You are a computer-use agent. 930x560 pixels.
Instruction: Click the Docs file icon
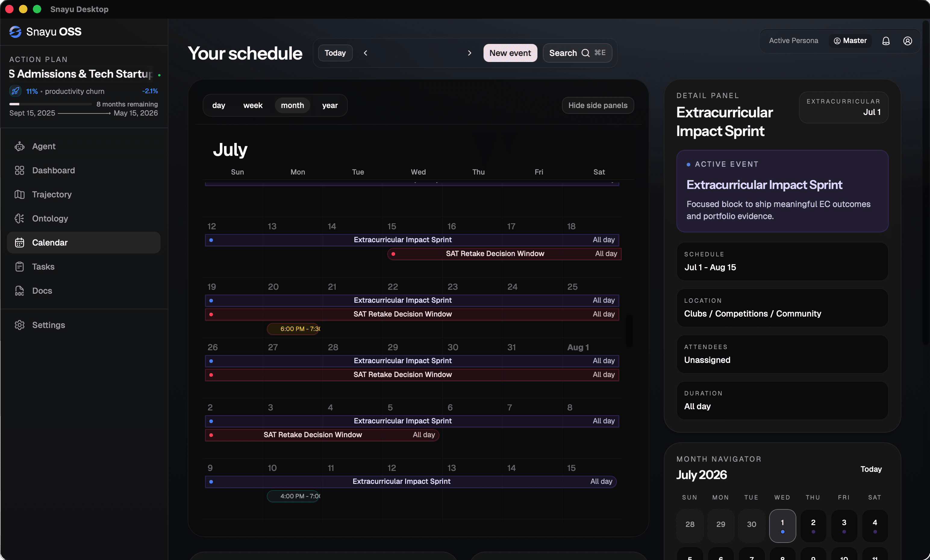click(x=20, y=291)
